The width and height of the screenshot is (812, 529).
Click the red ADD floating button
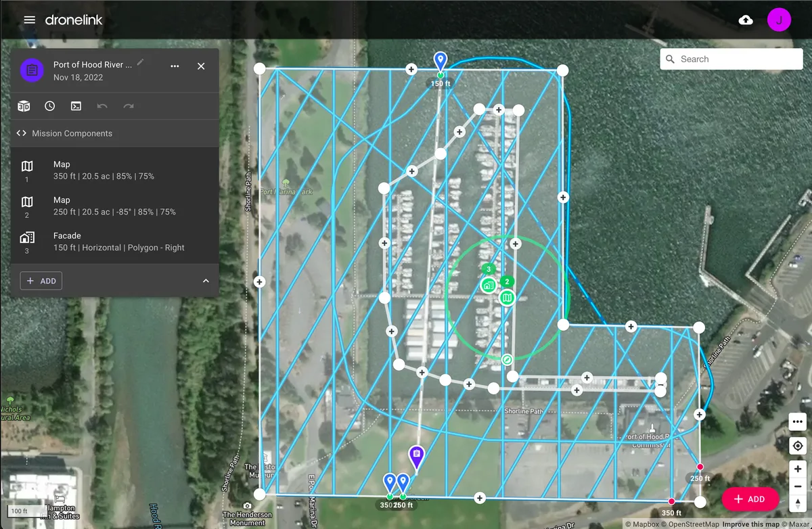tap(750, 499)
